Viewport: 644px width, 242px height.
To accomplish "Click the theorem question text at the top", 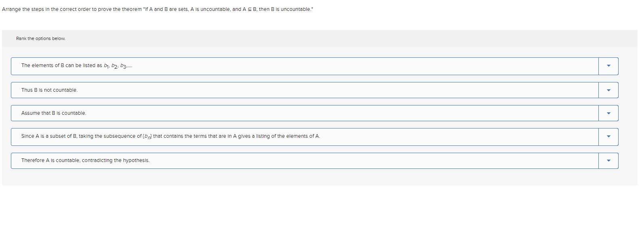I will tap(157, 9).
